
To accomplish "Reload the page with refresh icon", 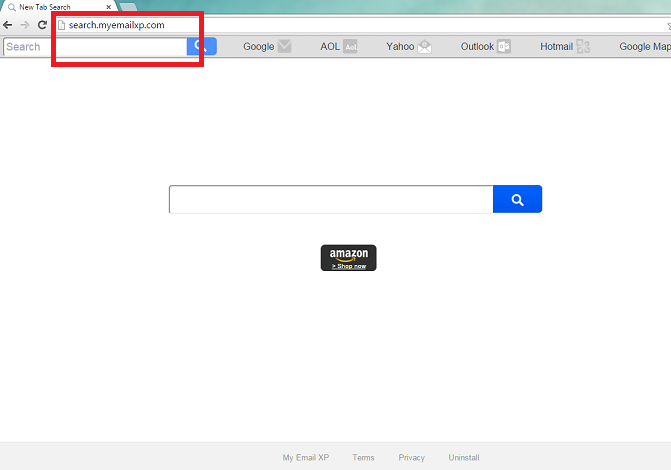I will coord(42,24).
